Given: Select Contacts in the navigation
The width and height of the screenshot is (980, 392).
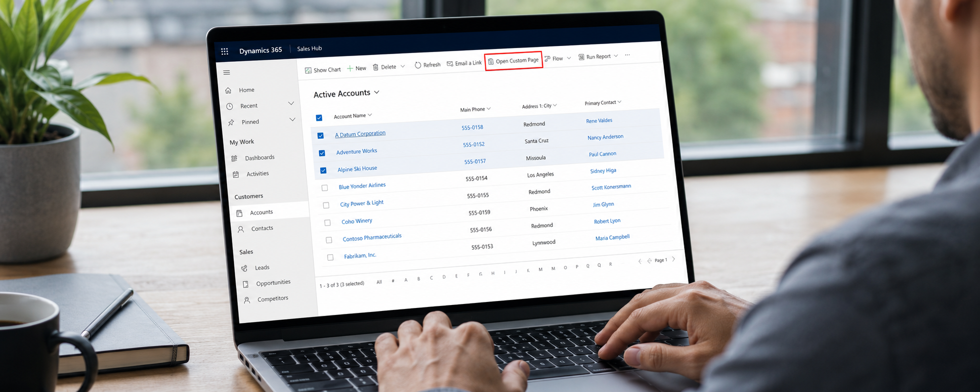Looking at the screenshot, I should pyautogui.click(x=262, y=228).
